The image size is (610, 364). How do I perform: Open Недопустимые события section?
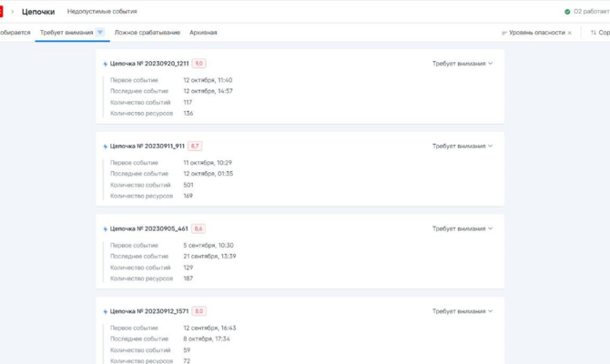coord(102,12)
